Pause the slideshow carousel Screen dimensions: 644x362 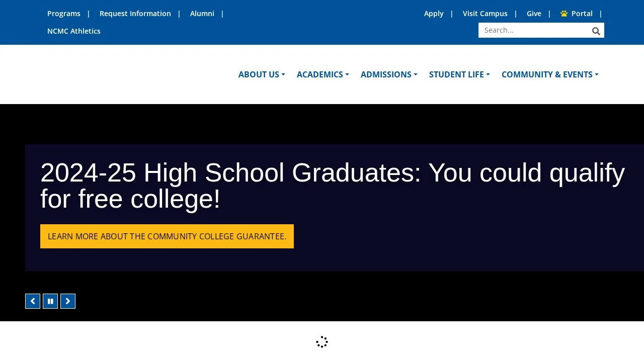[50, 301]
